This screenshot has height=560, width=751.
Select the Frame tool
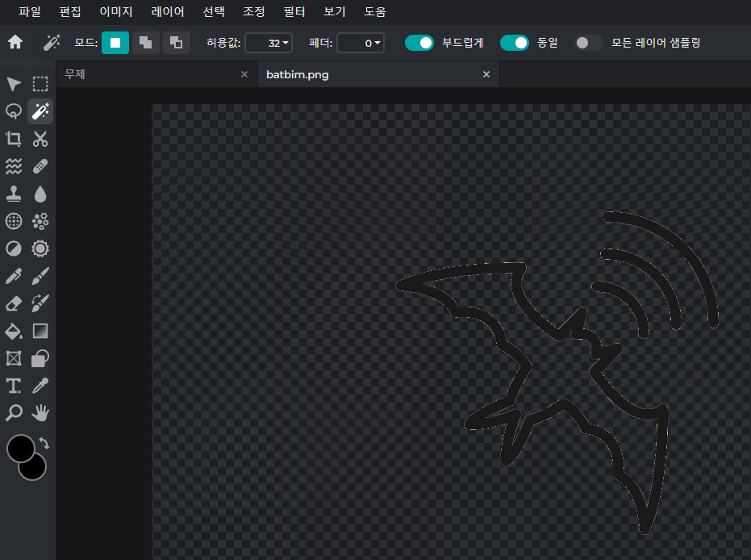point(14,358)
